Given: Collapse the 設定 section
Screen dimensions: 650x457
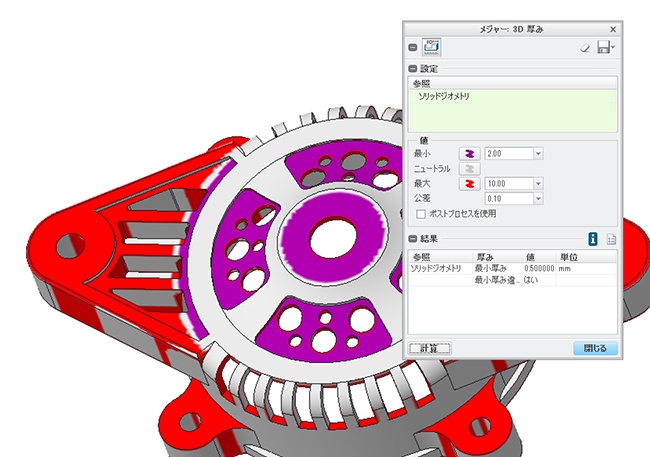Looking at the screenshot, I should pos(412,68).
